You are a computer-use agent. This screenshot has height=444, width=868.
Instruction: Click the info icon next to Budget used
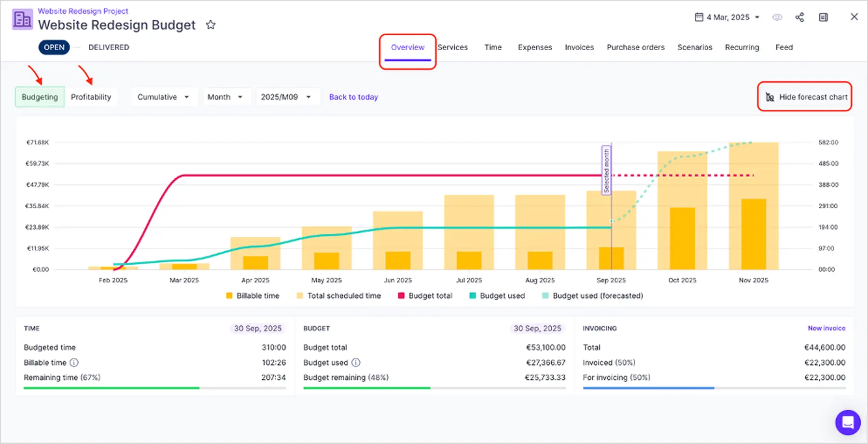click(x=355, y=362)
